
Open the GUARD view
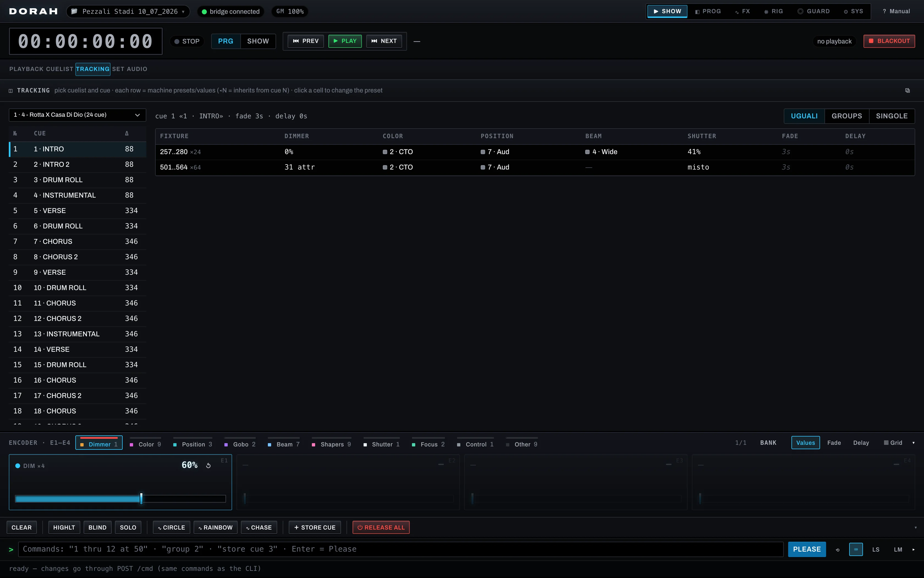[814, 12]
